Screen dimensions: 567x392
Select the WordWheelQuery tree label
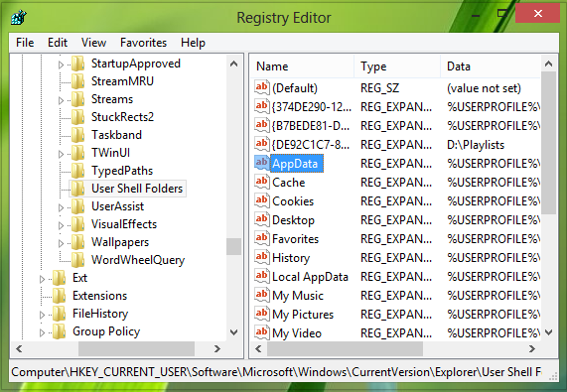[138, 260]
